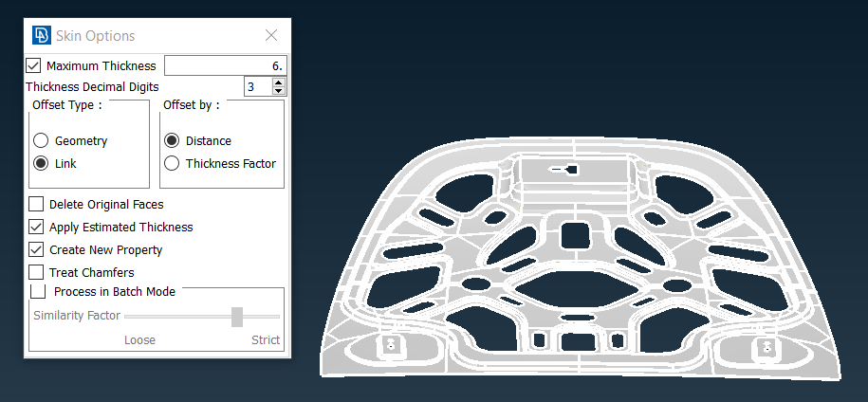This screenshot has width=868, height=402.
Task: Toggle the Create New Property checkbox
Action: click(x=36, y=249)
